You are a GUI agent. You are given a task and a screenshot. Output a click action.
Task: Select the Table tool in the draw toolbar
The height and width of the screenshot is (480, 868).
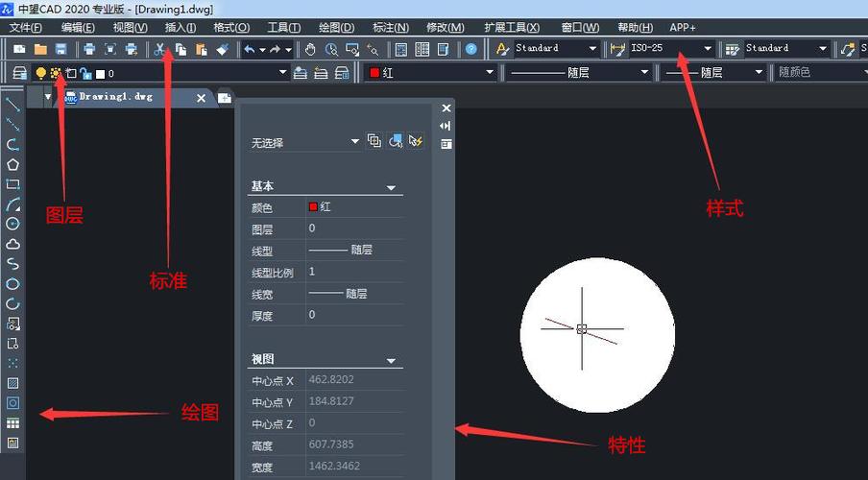coord(12,423)
